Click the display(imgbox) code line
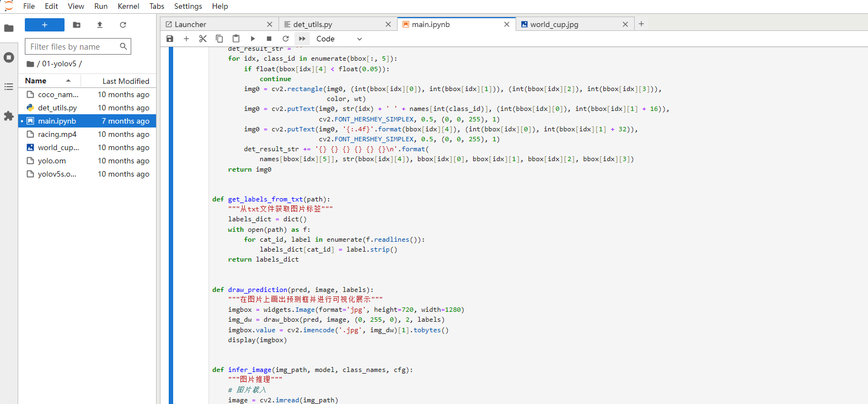Image resolution: width=868 pixels, height=404 pixels. click(258, 340)
